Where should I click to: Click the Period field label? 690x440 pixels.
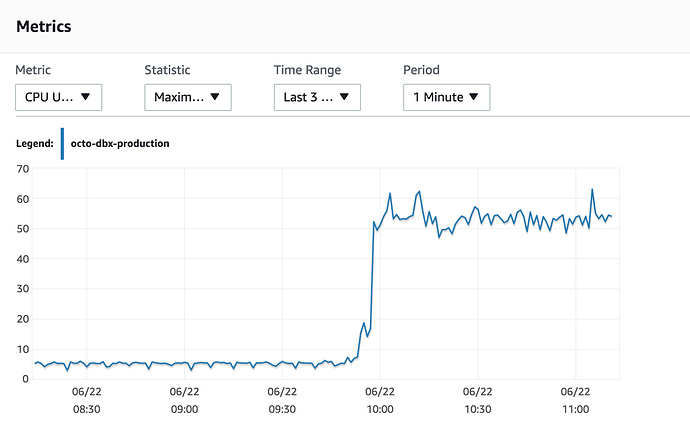[x=421, y=70]
